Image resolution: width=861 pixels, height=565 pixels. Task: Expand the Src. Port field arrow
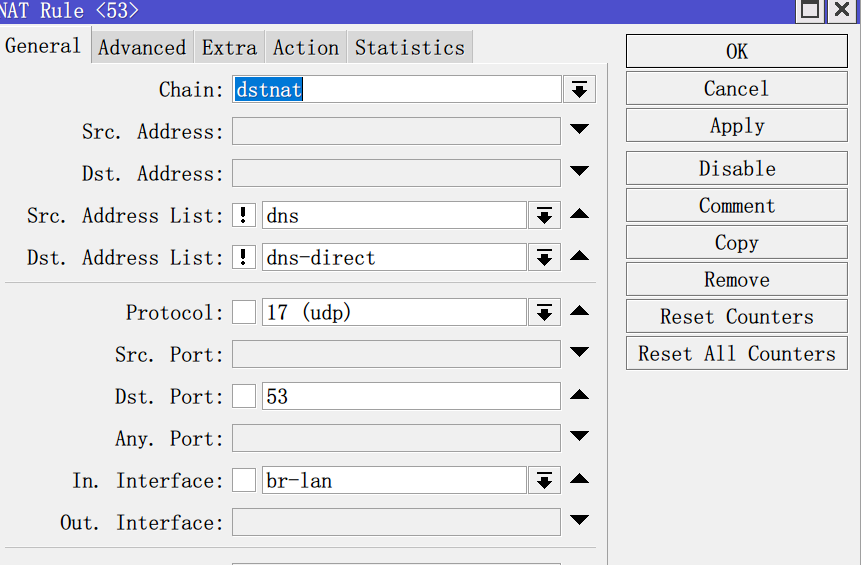tap(579, 354)
